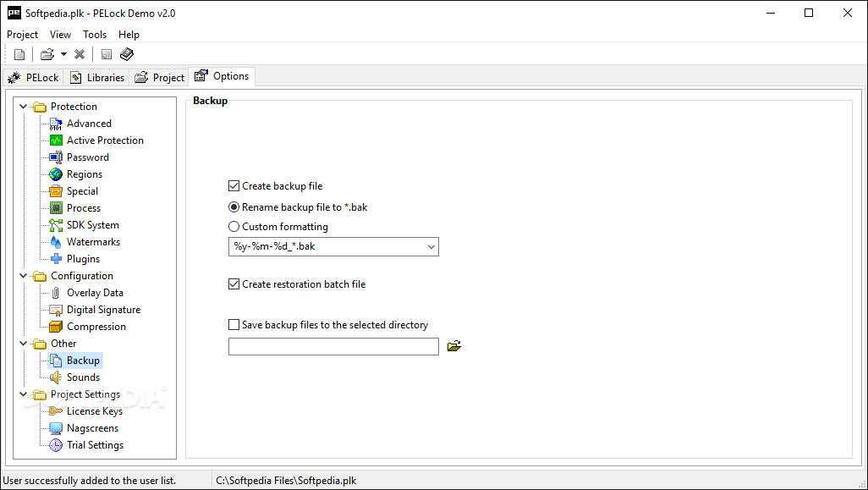The height and width of the screenshot is (490, 868).
Task: Click the Plugins blue plus icon
Action: [x=56, y=259]
